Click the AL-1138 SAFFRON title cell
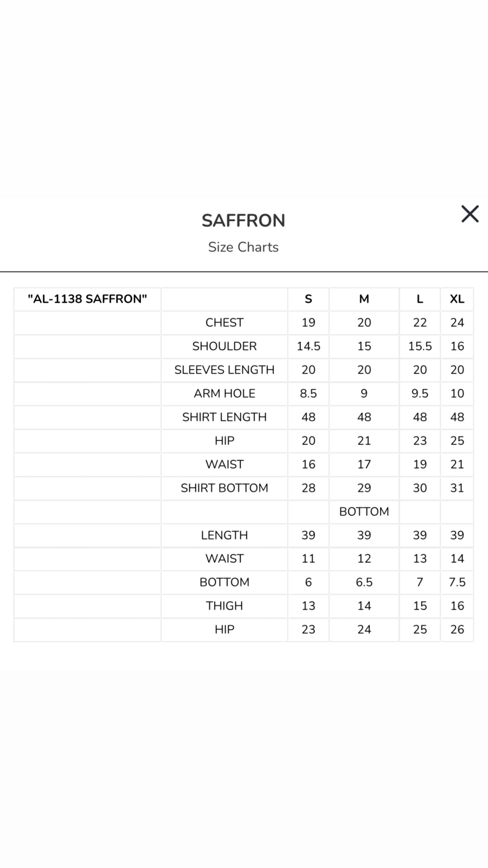Viewport: 488px width, 868px height. [87, 299]
